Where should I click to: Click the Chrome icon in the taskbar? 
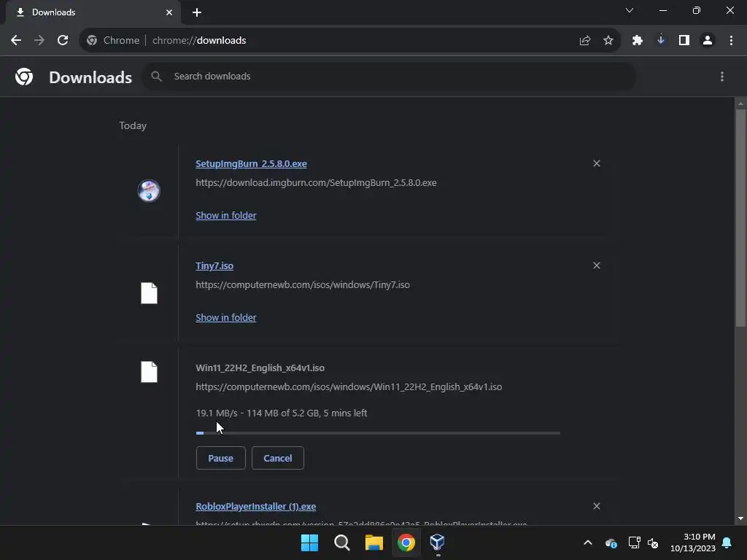(x=406, y=542)
